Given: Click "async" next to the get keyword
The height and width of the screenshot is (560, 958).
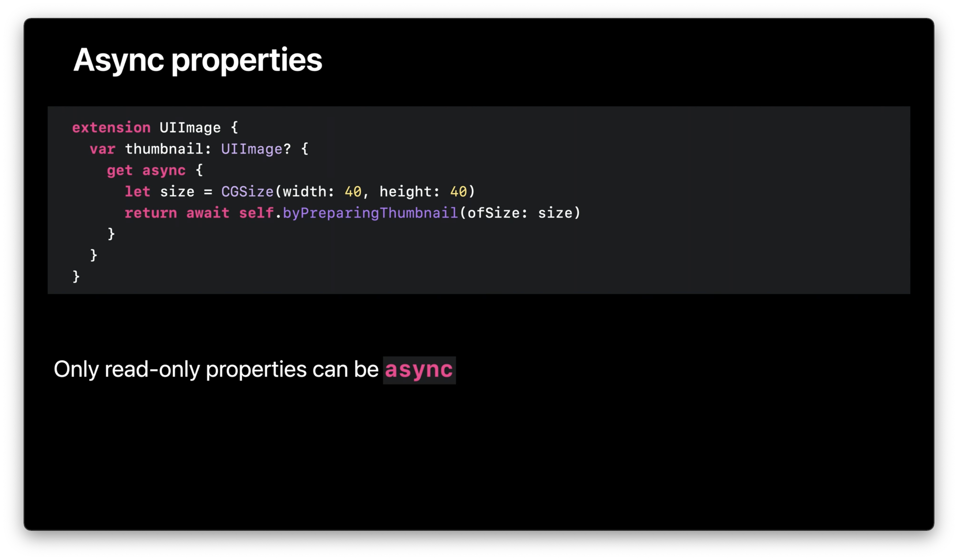Looking at the screenshot, I should [x=164, y=170].
